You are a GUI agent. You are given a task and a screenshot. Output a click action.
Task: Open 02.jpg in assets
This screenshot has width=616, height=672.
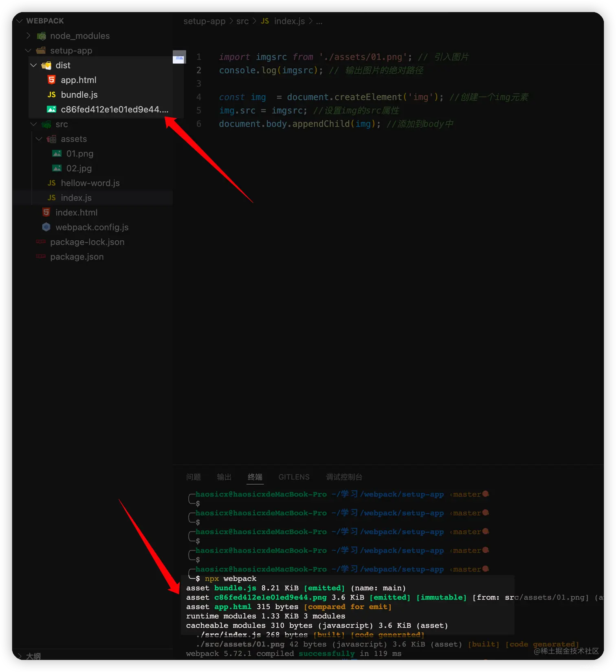(x=79, y=168)
